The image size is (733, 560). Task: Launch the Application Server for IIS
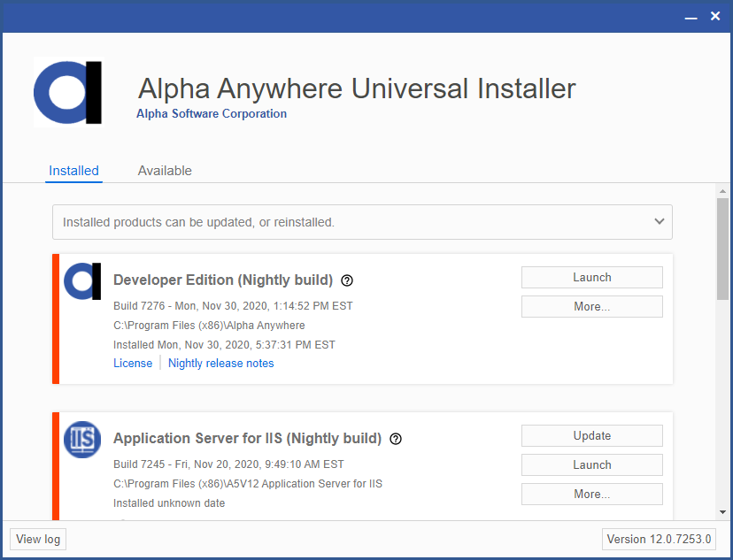592,464
